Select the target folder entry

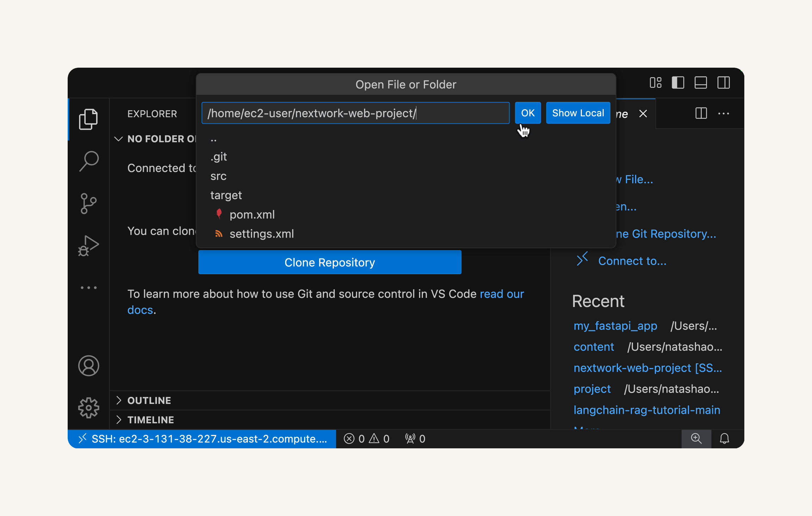[x=406, y=195]
